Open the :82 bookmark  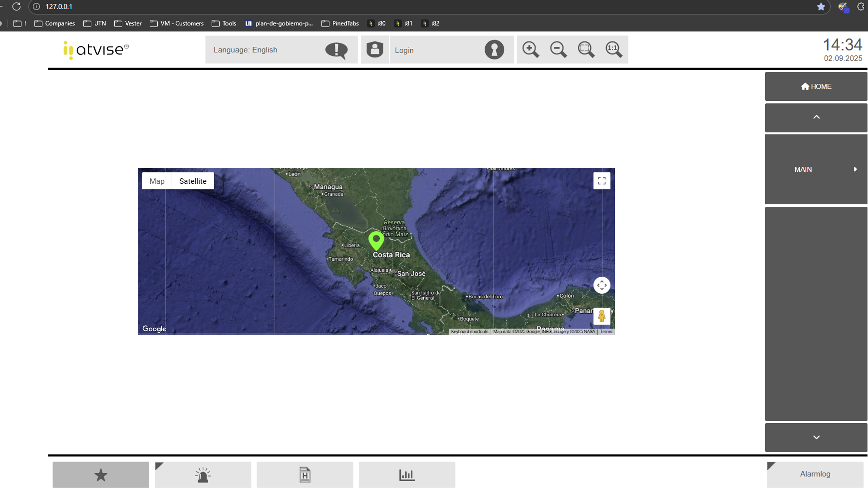point(430,23)
